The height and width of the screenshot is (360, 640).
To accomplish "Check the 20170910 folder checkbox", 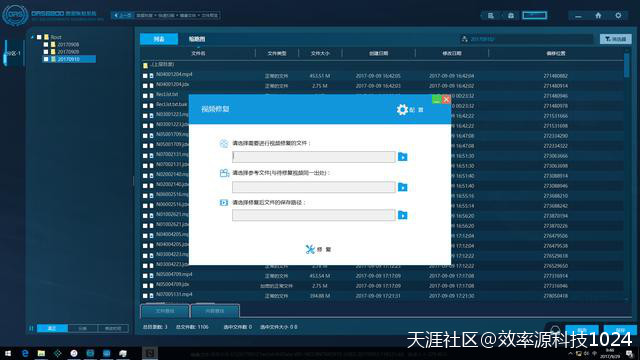I will [x=46, y=59].
